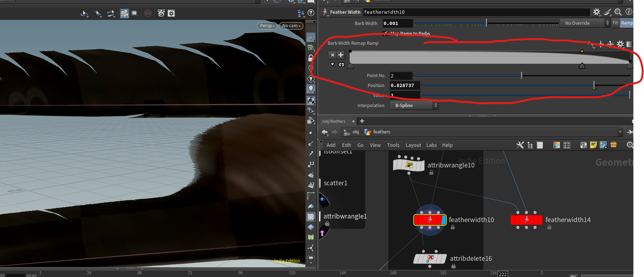This screenshot has height=277, width=644.
Task: Click the Fit button beside Ramp
Action: [x=615, y=23]
